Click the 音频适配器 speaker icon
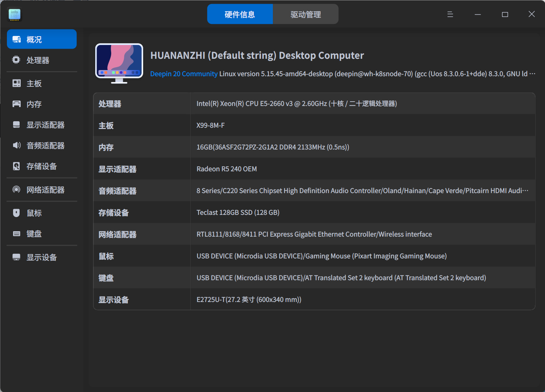Viewport: 545px width, 392px height. [16, 145]
